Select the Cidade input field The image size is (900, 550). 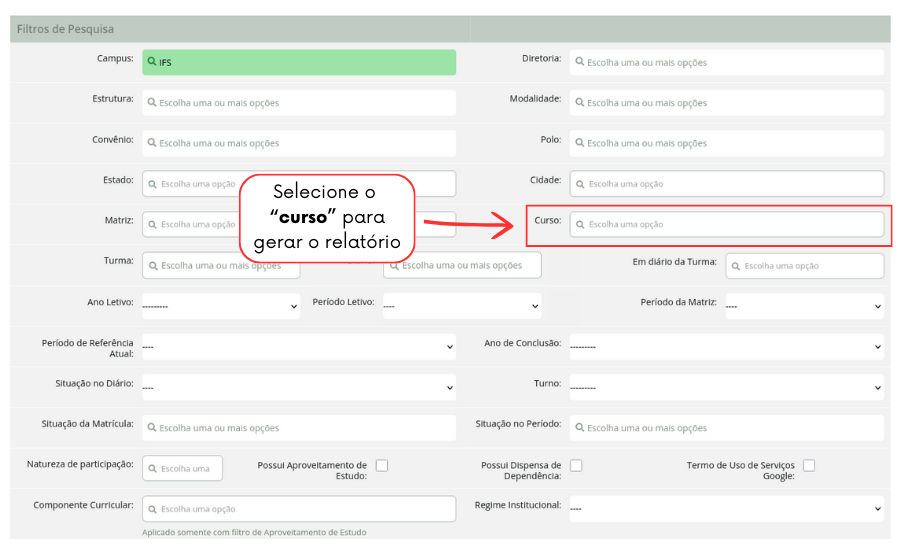click(x=726, y=184)
